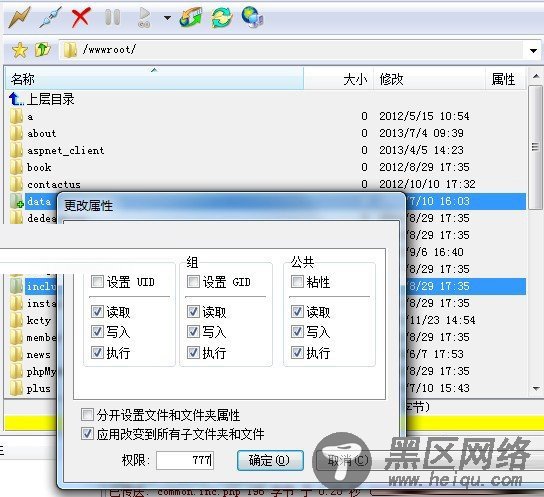This screenshot has height=497, width=544.
Task: Uncheck 公共 读取 checkbox
Action: click(x=297, y=312)
